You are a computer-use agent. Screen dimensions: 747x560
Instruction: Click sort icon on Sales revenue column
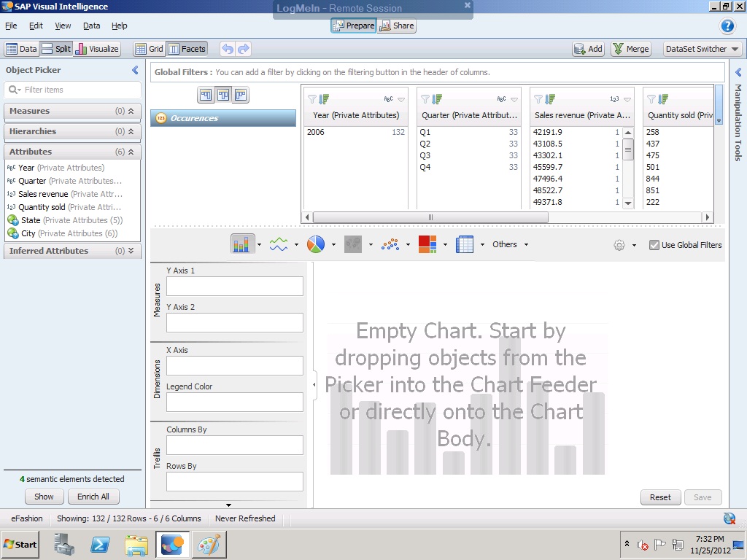550,99
